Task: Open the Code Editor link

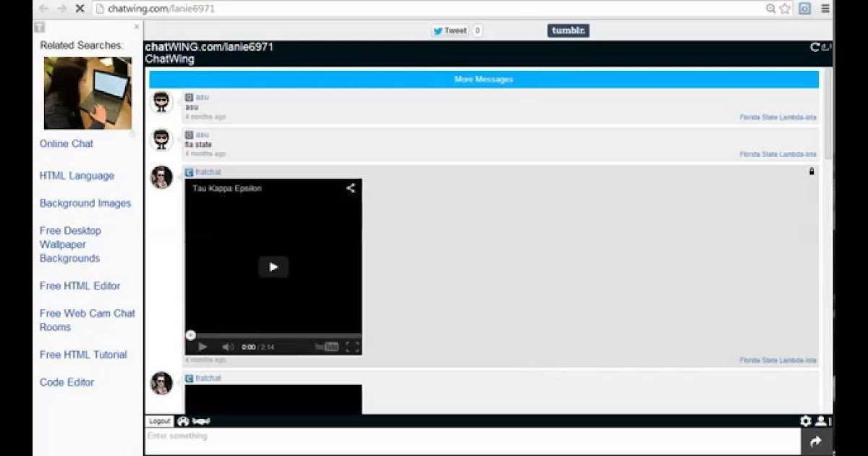Action: 67,382
